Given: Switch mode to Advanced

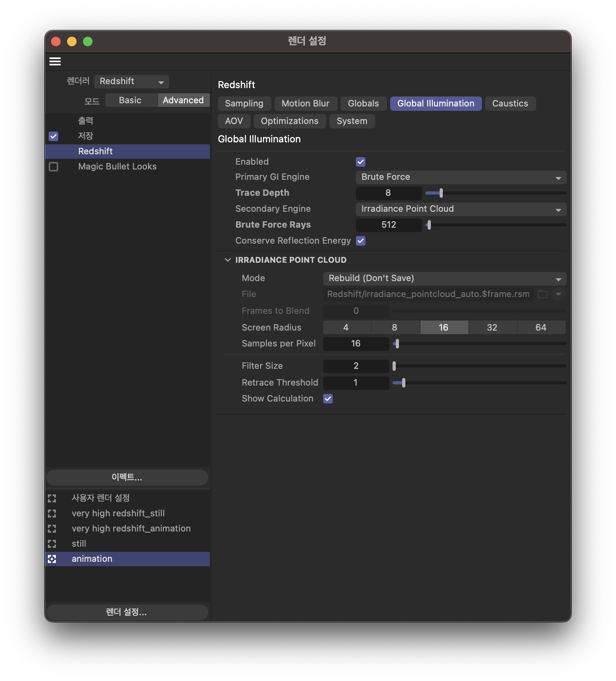Looking at the screenshot, I should click(184, 100).
